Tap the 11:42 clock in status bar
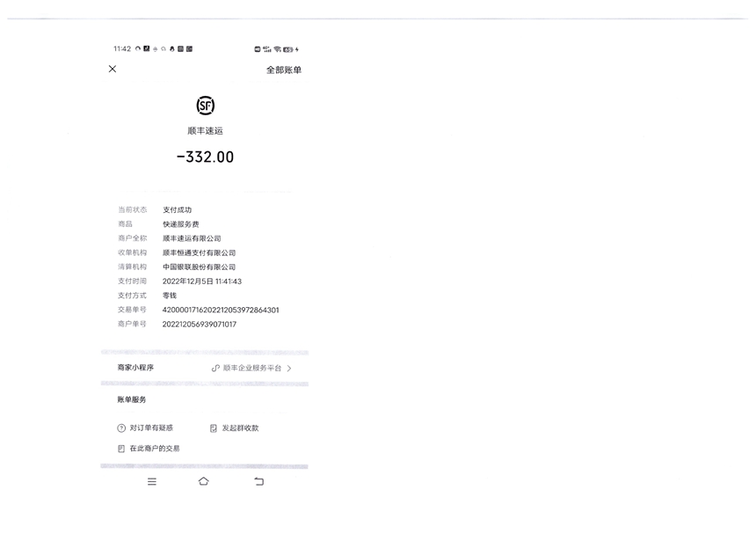This screenshot has height=534, width=756. point(122,48)
